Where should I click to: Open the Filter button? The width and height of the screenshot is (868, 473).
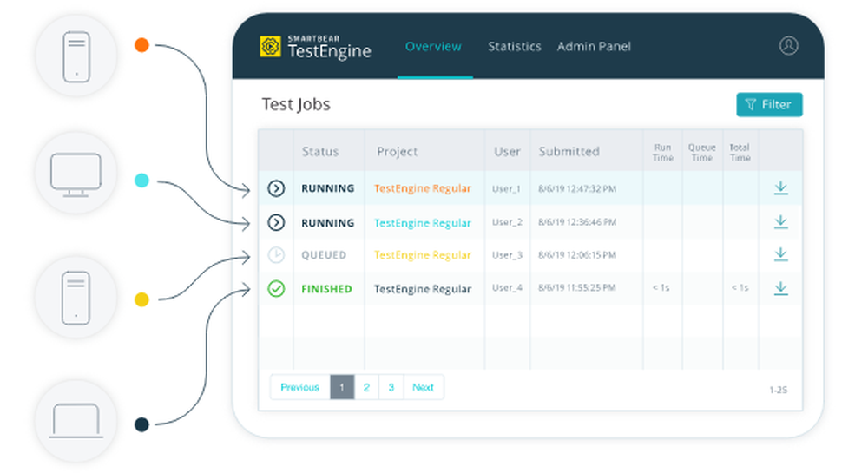coord(769,104)
